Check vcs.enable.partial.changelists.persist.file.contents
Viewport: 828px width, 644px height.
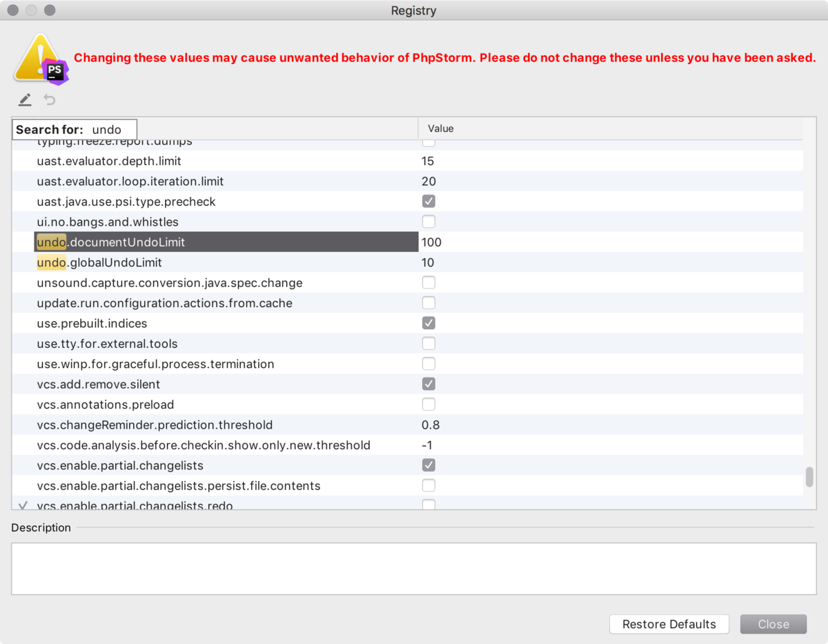(x=428, y=485)
